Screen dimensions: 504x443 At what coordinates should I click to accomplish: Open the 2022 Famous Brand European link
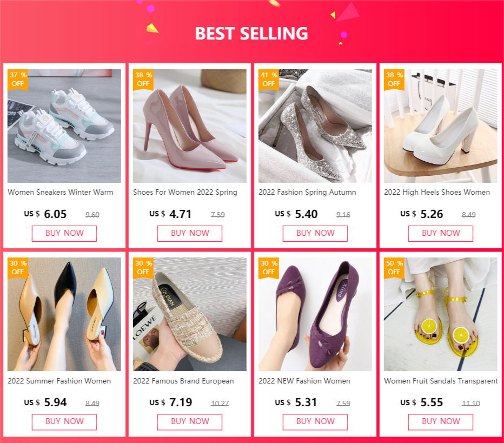pyautogui.click(x=183, y=381)
